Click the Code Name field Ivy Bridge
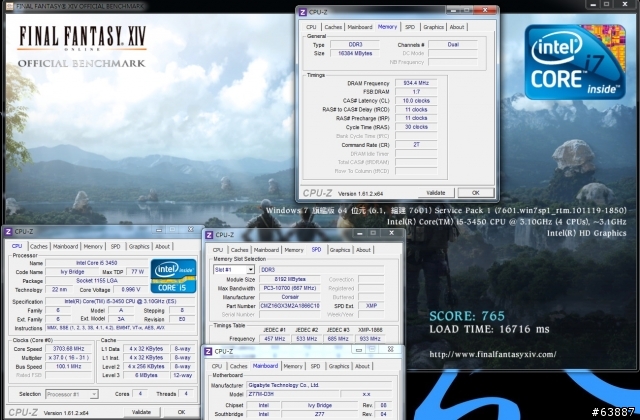640x420 pixels. [72, 272]
